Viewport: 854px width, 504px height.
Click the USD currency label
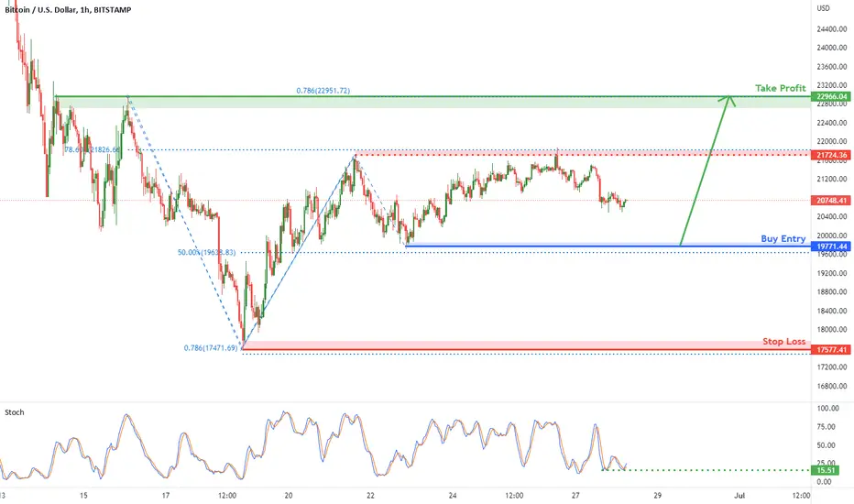tap(823, 8)
